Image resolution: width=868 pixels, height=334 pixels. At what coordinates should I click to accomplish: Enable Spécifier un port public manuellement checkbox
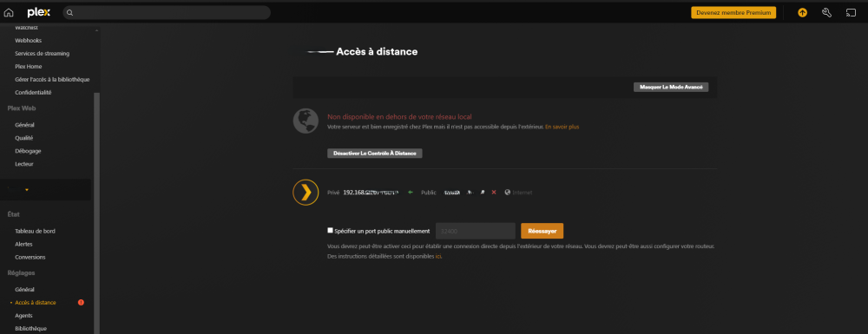tap(331, 231)
